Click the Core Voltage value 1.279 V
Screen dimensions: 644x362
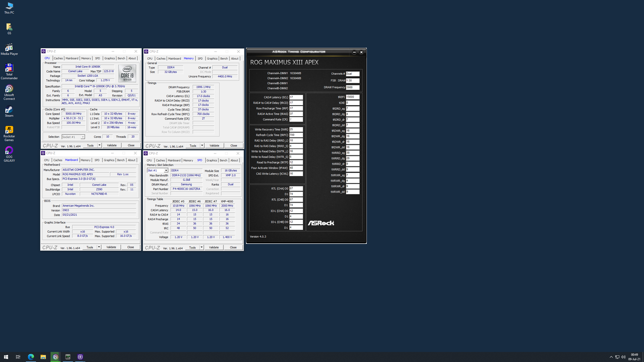point(105,80)
